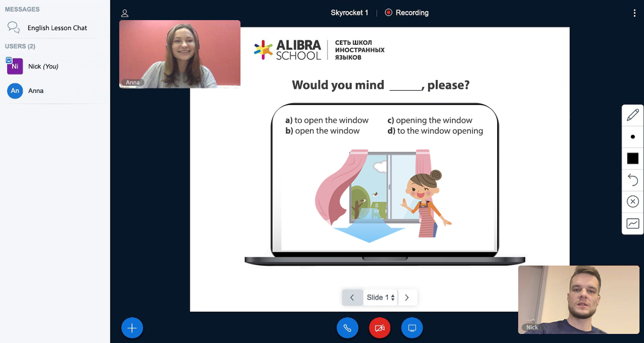Toggle the multi-user whiteboard icon
644x343 pixels.
[x=632, y=223]
